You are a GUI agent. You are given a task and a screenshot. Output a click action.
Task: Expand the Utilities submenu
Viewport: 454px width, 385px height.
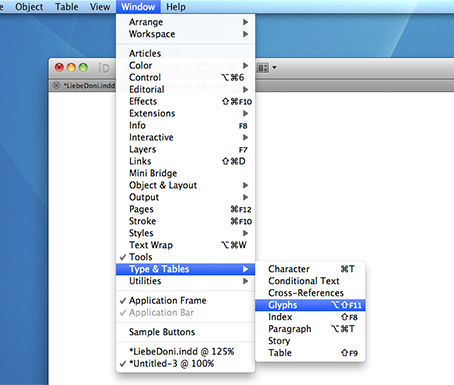[185, 281]
